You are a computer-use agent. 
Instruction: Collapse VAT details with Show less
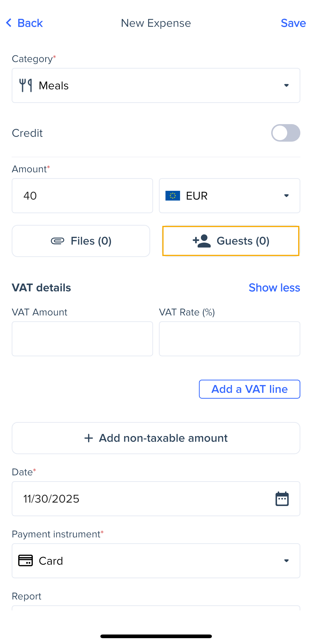(274, 287)
